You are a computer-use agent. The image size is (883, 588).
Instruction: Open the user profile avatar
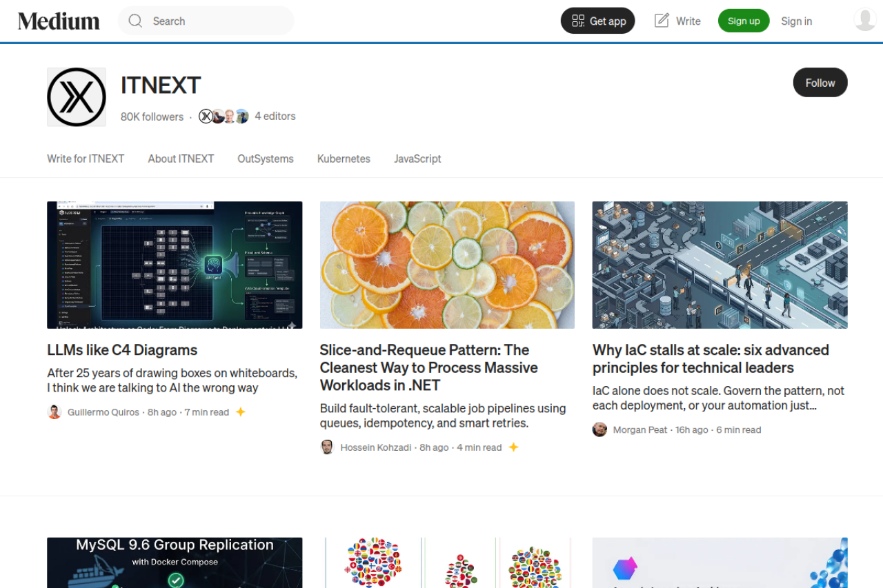click(865, 20)
